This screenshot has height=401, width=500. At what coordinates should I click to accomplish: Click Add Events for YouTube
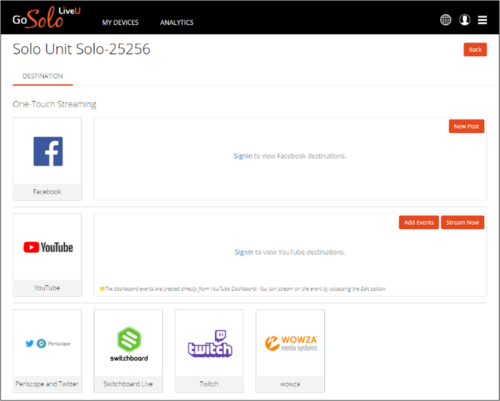pyautogui.click(x=419, y=222)
